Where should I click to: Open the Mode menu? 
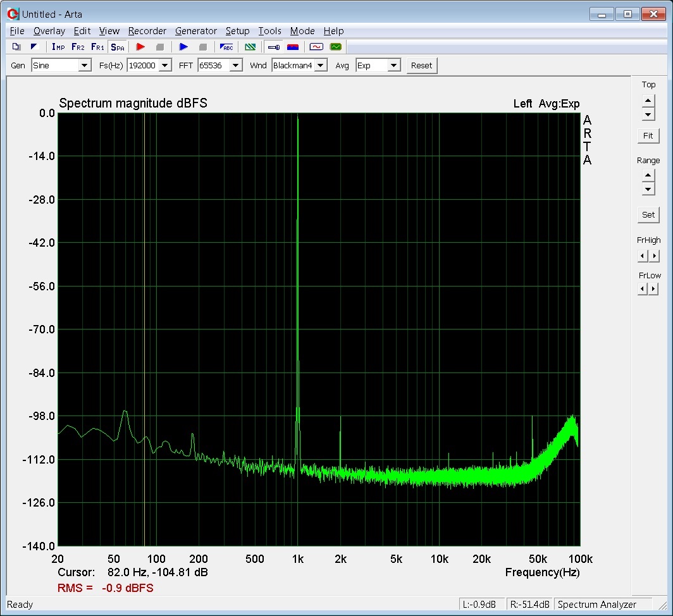(x=302, y=31)
